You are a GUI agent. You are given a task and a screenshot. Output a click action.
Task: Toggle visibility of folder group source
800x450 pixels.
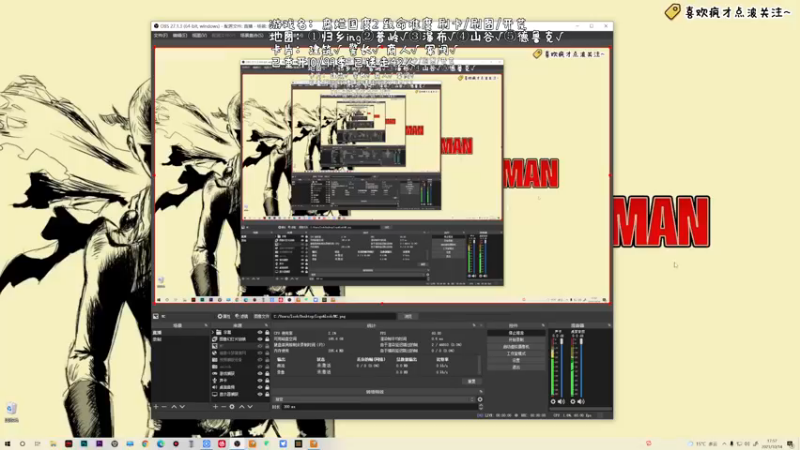tap(260, 332)
